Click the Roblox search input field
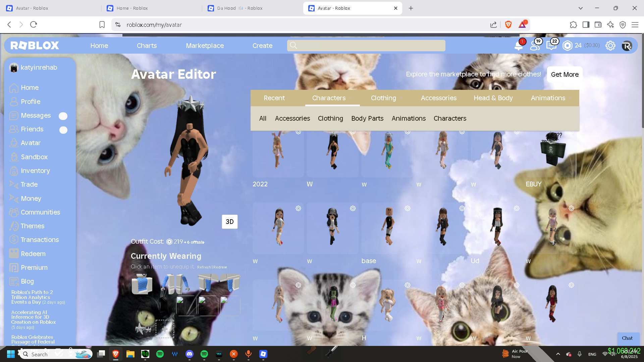Screen dimensions: 644x362 click(366, 46)
